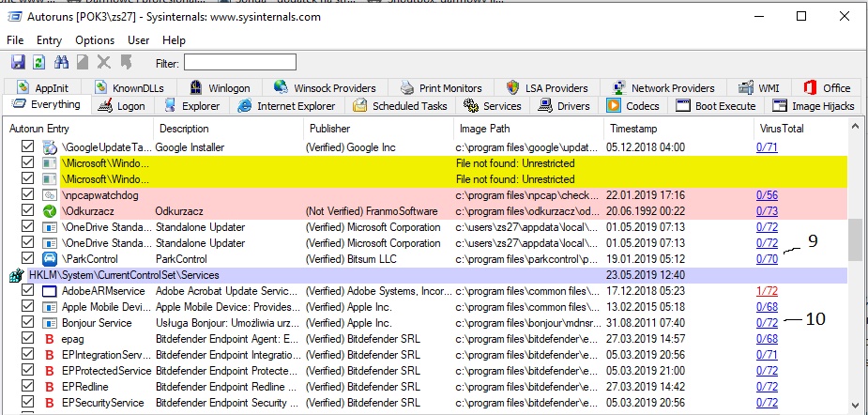Viewport: 868px width, 415px height.
Task: Sort by the Publisher column header
Action: [x=378, y=129]
